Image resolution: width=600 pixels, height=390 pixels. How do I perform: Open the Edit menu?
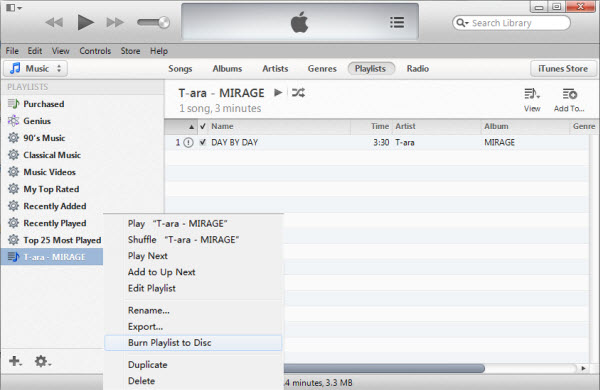click(34, 51)
